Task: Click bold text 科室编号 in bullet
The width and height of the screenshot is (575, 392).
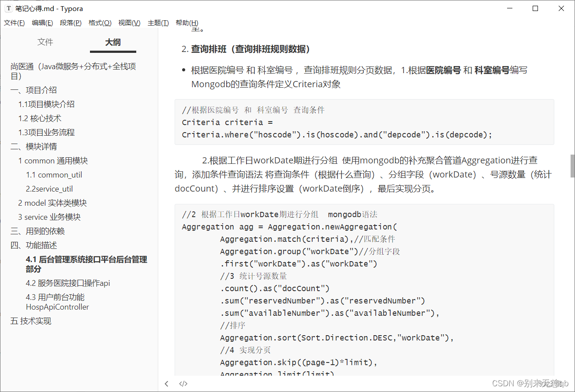Action: tap(492, 70)
